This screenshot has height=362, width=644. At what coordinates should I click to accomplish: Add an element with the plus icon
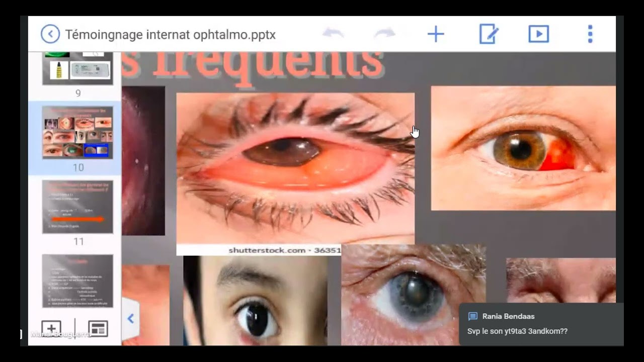point(436,34)
